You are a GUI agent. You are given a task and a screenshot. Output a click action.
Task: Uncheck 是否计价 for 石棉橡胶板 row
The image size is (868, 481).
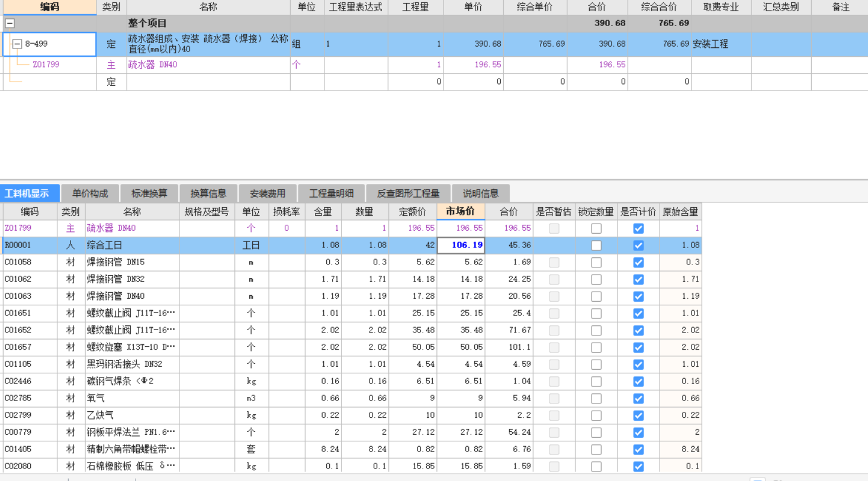(638, 467)
